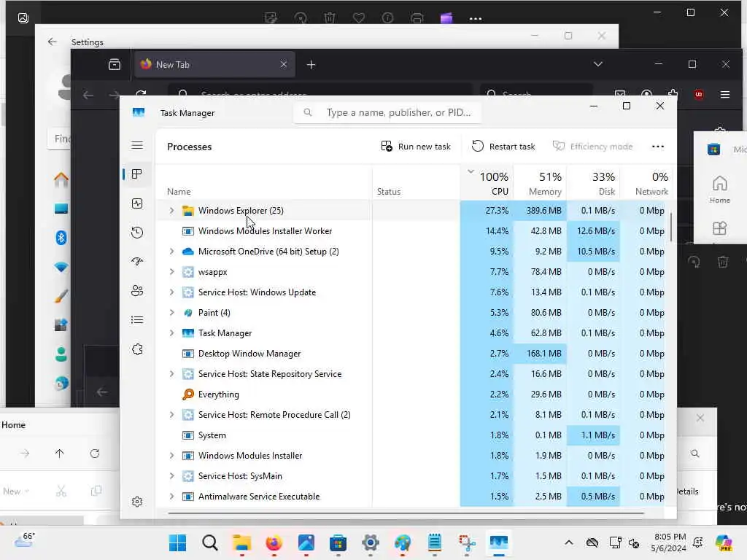The width and height of the screenshot is (747, 560).
Task: Sort processes by the Memory column header
Action: click(x=541, y=183)
